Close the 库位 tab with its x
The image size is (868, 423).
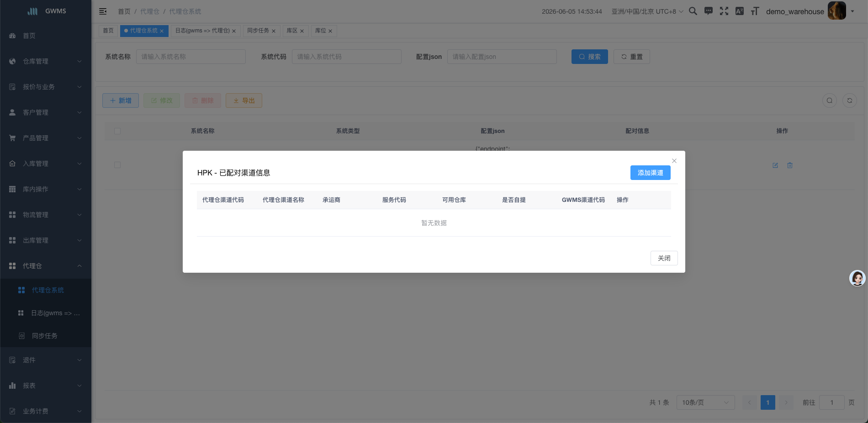coord(330,31)
